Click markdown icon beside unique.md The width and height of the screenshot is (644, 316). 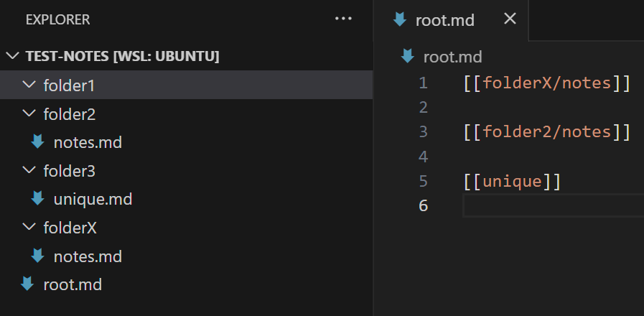click(x=38, y=199)
